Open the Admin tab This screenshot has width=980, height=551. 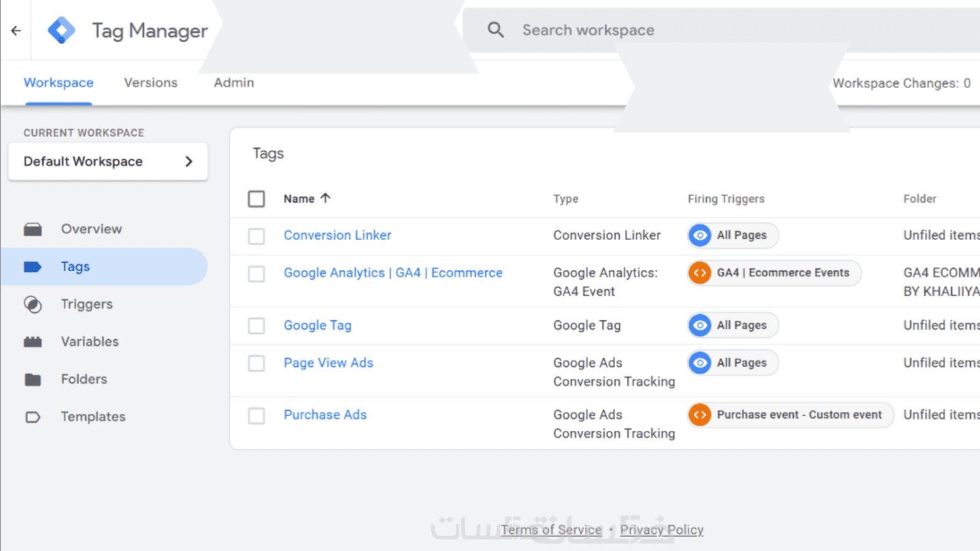click(x=234, y=83)
